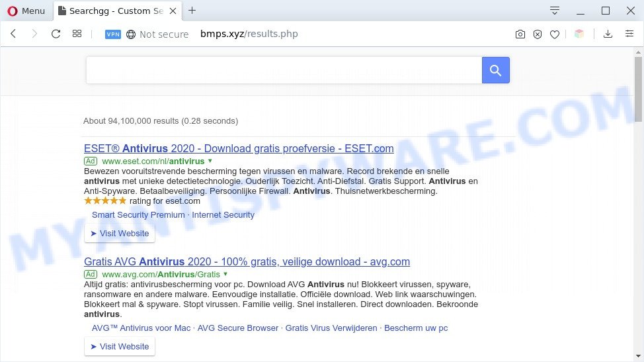The image size is (644, 362).
Task: Click scrollbar down arrow
Action: coord(638,356)
